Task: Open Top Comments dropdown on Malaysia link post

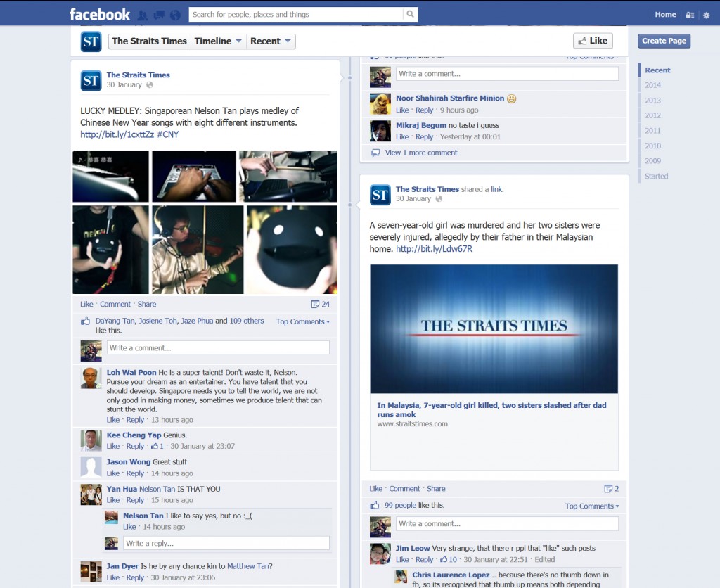Action: point(592,506)
